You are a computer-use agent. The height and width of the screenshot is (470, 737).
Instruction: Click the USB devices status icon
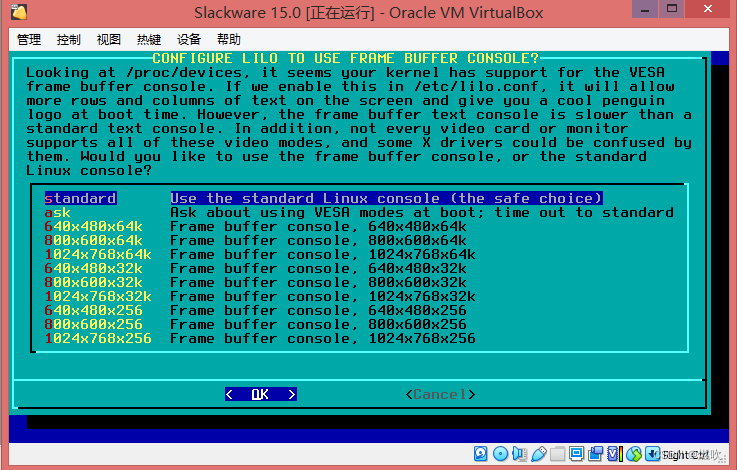click(x=539, y=454)
